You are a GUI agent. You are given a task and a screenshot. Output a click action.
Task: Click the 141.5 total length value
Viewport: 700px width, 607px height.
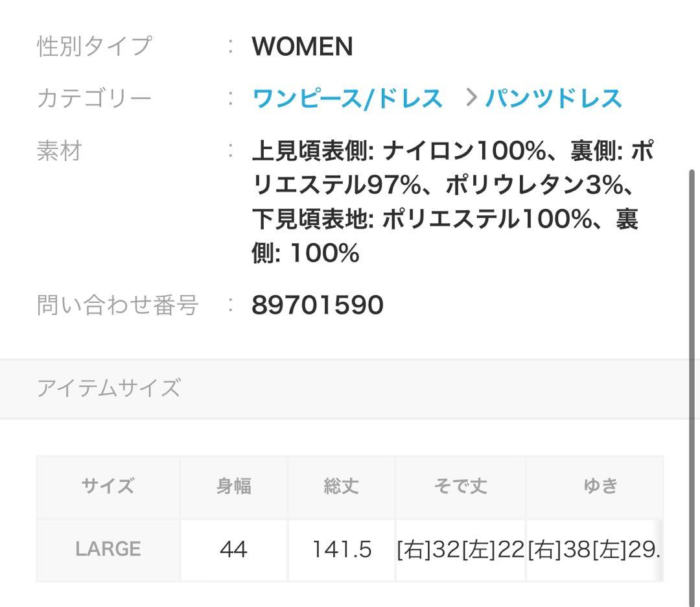pyautogui.click(x=342, y=550)
